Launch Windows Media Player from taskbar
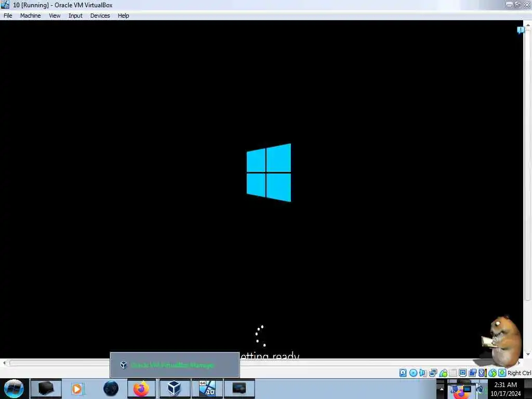Screen dimensions: 532x399 (x=77, y=389)
